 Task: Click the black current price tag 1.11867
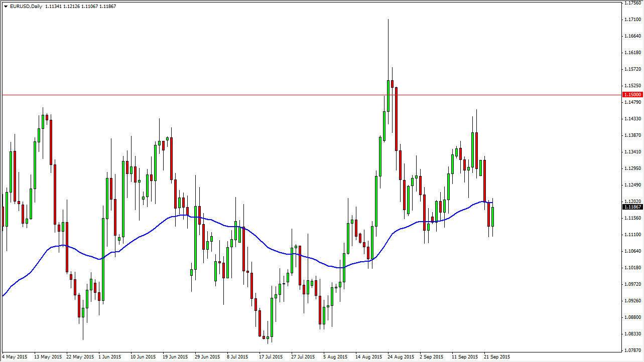pyautogui.click(x=632, y=207)
